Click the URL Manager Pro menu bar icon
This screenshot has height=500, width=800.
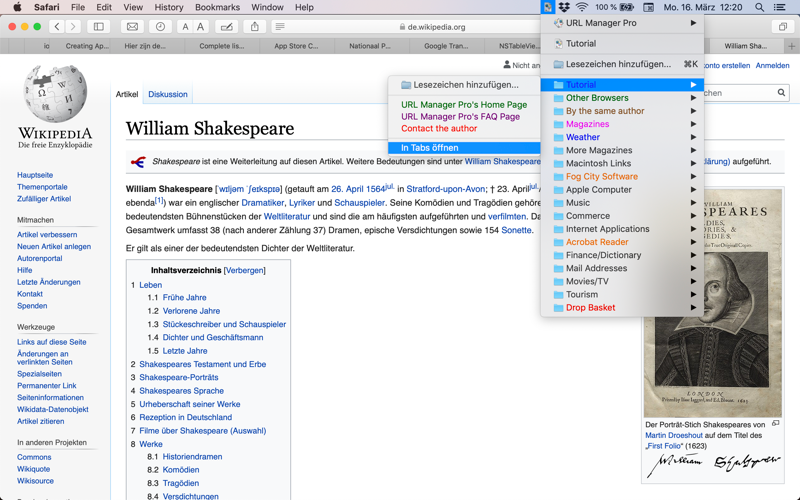tap(548, 7)
